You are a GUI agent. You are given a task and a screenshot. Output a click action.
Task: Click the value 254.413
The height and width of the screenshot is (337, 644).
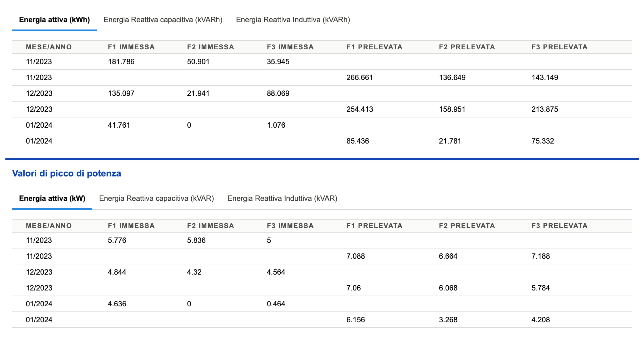359,109
